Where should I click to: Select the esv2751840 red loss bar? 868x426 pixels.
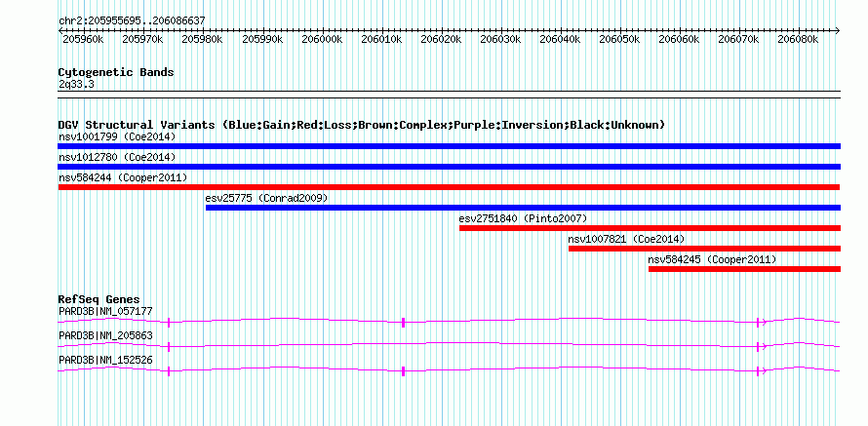click(650, 228)
